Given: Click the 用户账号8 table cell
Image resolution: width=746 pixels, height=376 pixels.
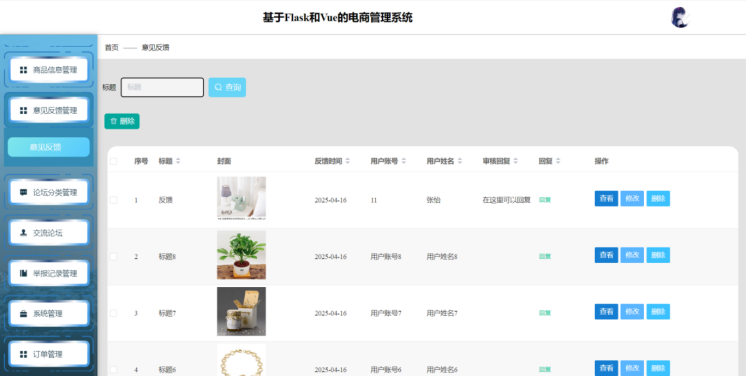Looking at the screenshot, I should click(x=386, y=257).
